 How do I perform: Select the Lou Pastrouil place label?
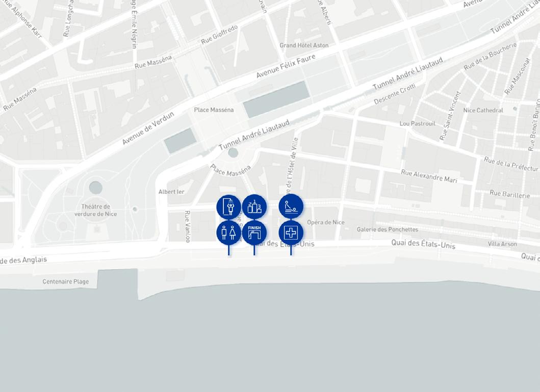pyautogui.click(x=418, y=123)
